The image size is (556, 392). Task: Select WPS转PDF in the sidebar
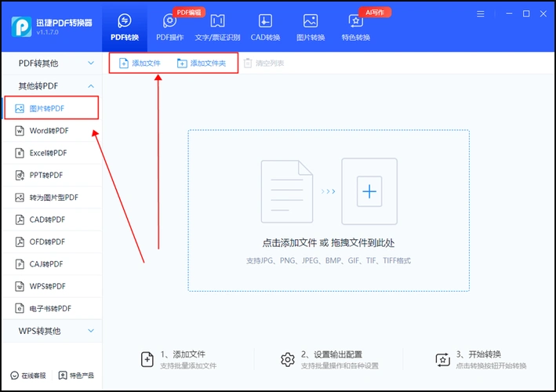(x=52, y=286)
